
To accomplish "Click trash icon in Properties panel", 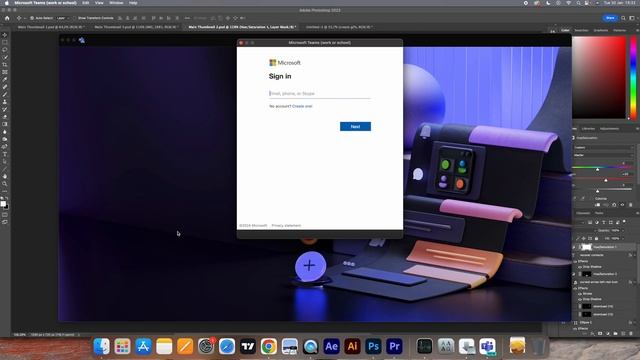I will (x=630, y=205).
